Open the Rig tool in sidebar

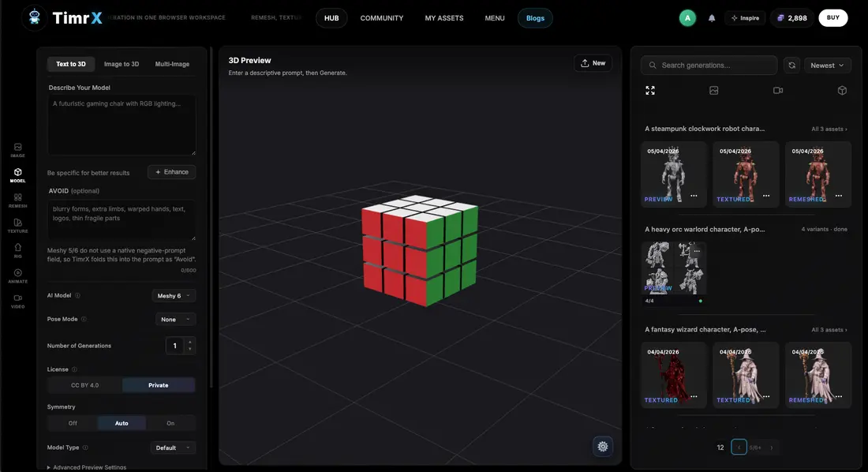coord(17,250)
